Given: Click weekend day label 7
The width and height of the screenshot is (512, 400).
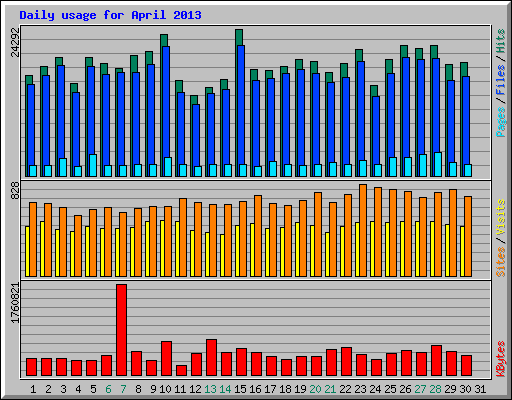Looking at the screenshot, I should 123,389.
